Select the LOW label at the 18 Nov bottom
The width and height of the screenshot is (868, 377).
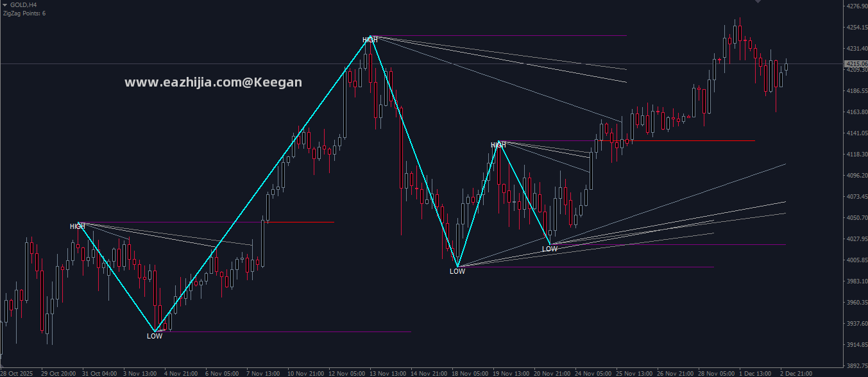457,271
